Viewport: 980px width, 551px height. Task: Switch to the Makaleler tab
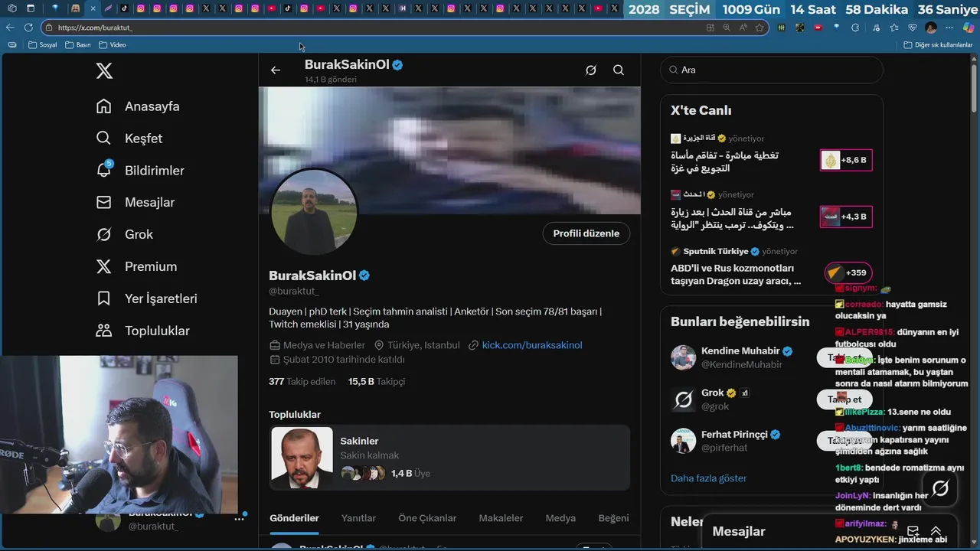(501, 518)
